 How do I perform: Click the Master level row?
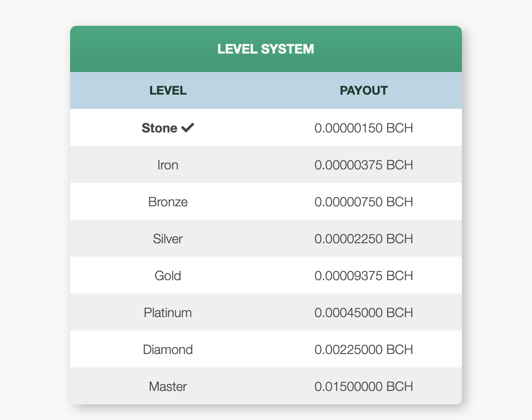pyautogui.click(x=266, y=386)
